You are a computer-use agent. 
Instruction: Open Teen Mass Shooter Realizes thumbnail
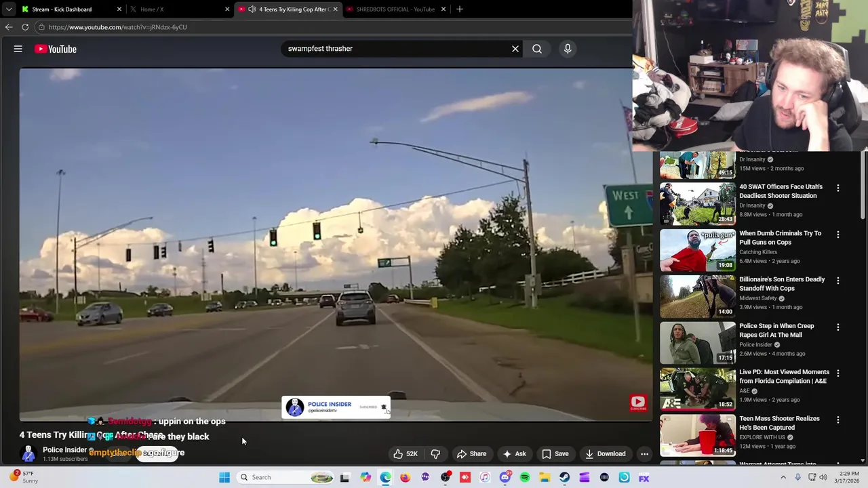pyautogui.click(x=698, y=435)
